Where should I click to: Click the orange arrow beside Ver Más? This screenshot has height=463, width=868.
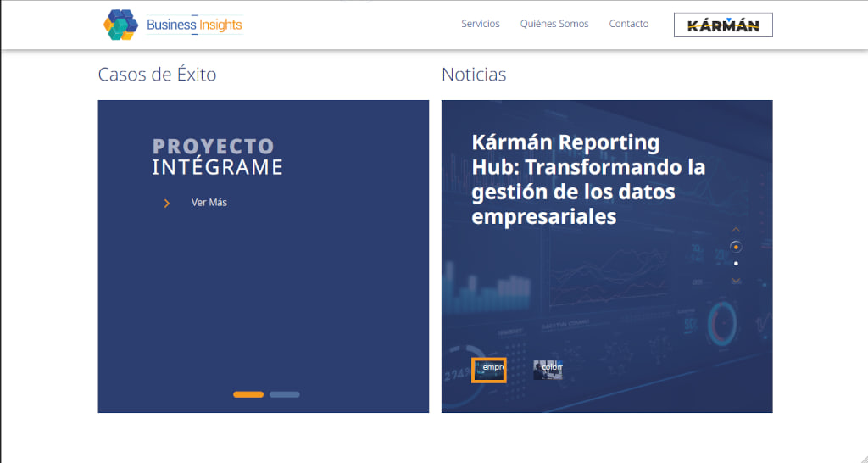pyautogui.click(x=167, y=203)
